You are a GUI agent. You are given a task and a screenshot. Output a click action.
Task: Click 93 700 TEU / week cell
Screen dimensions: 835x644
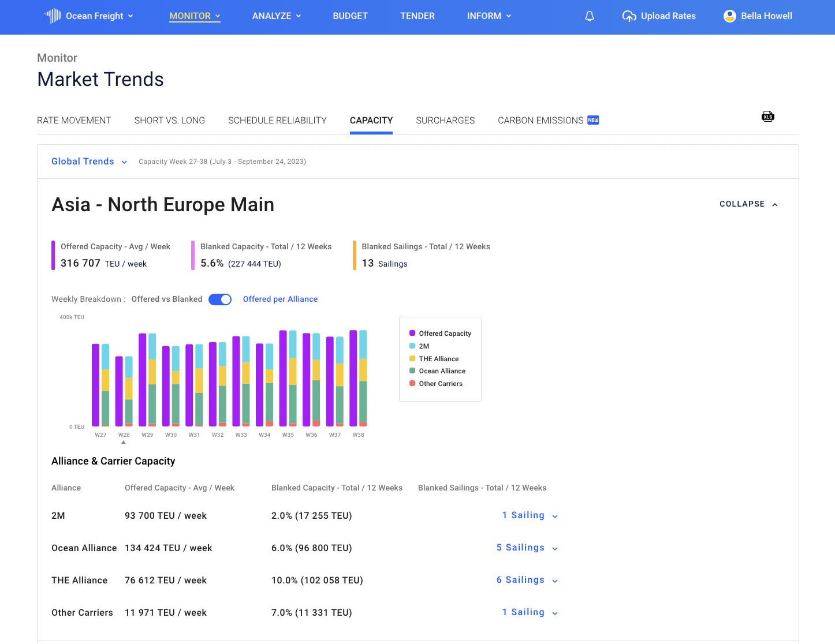(166, 515)
